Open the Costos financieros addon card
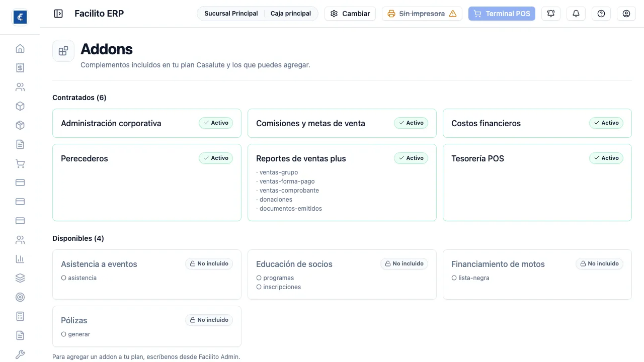The height and width of the screenshot is (362, 644). coord(537,123)
